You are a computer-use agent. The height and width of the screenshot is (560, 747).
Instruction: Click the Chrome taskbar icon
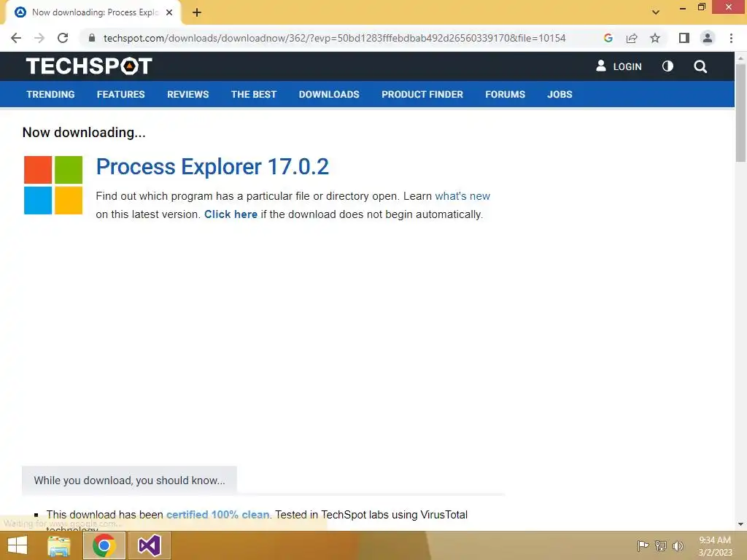[104, 545]
